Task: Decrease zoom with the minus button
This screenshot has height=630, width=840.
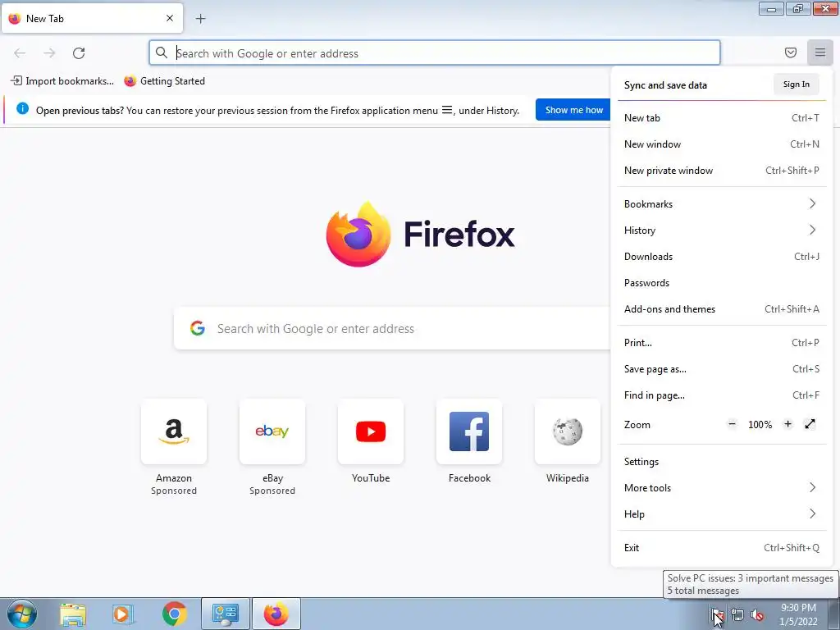Action: (732, 424)
